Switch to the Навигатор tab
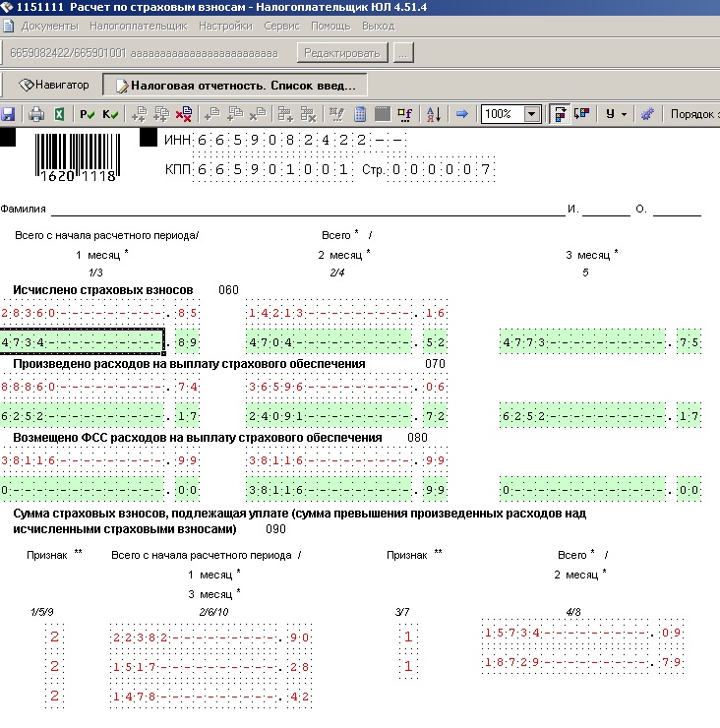Image resolution: width=720 pixels, height=728 pixels. 55,85
